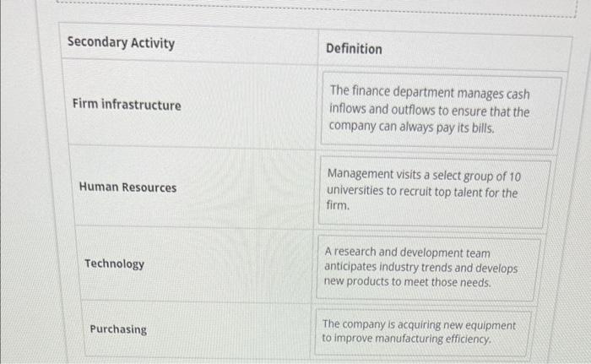Click the Secondary Activity column header
Image resolution: width=591 pixels, height=364 pixels.
click(x=121, y=42)
